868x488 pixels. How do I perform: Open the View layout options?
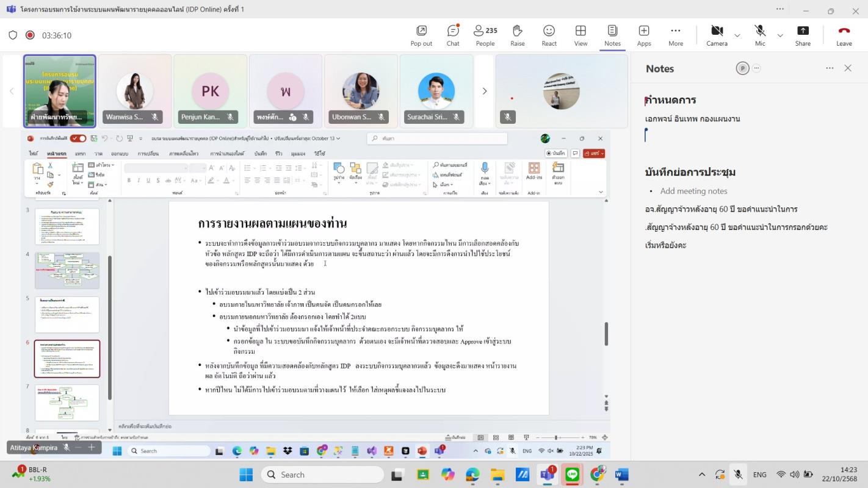[x=580, y=35]
